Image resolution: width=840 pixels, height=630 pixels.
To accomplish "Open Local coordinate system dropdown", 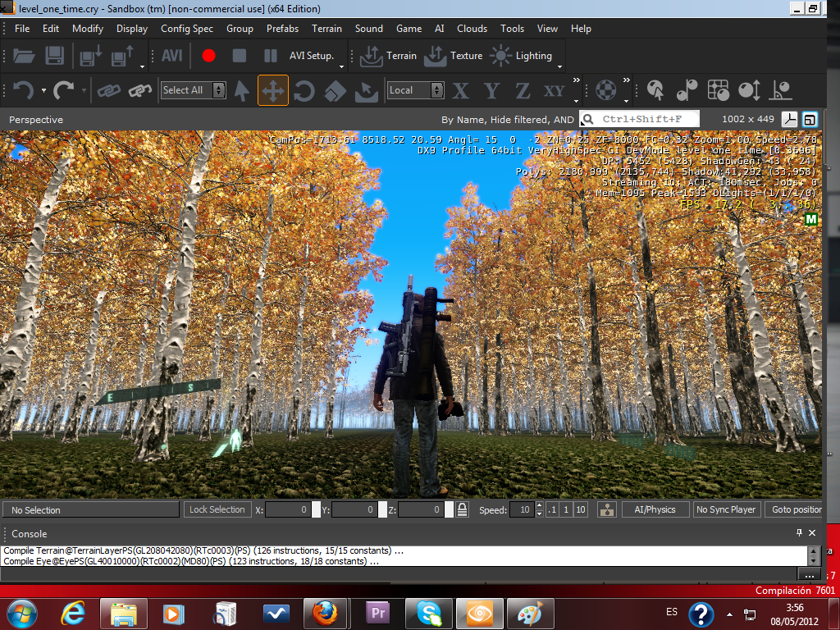I will [x=416, y=90].
